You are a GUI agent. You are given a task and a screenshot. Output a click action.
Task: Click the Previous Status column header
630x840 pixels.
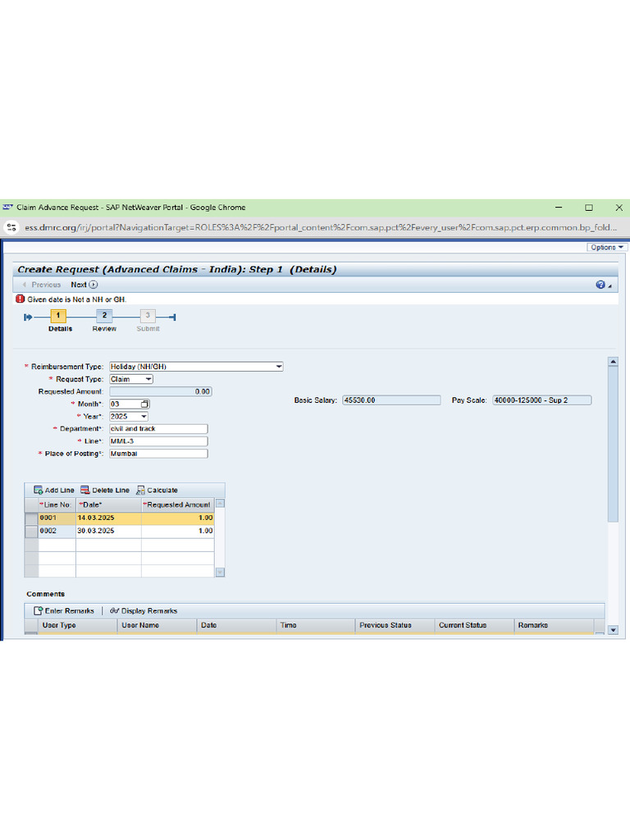click(x=395, y=625)
